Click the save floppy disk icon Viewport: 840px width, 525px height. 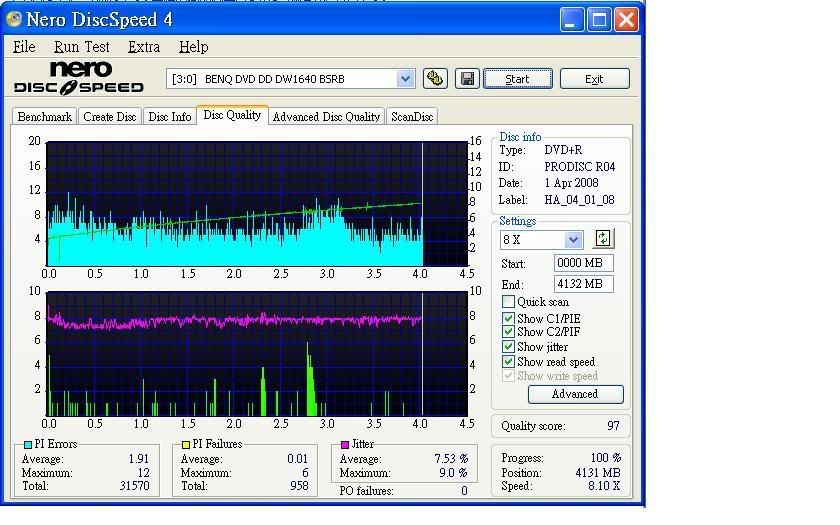(x=467, y=79)
